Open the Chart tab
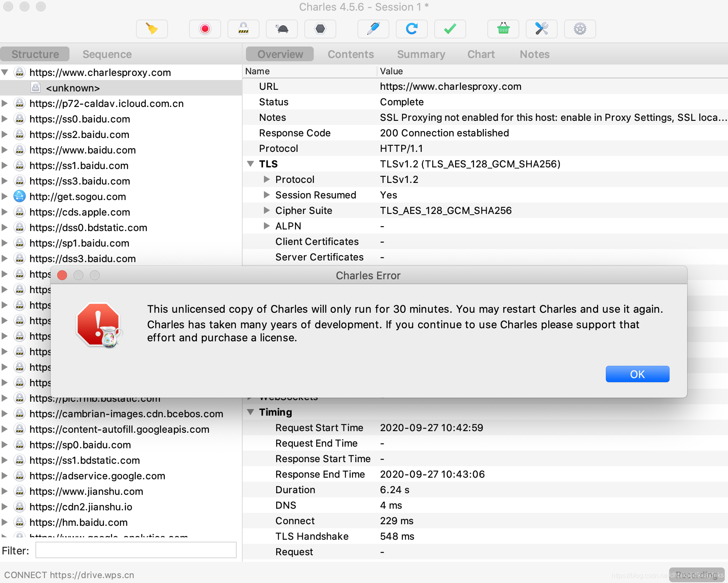Viewport: 728px width, 583px height. point(481,54)
